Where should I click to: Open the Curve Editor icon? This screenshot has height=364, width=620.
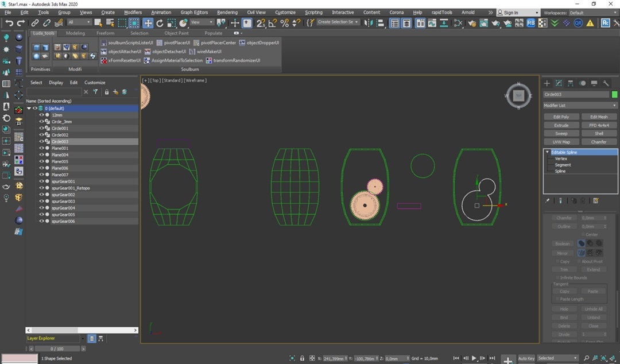432,23
